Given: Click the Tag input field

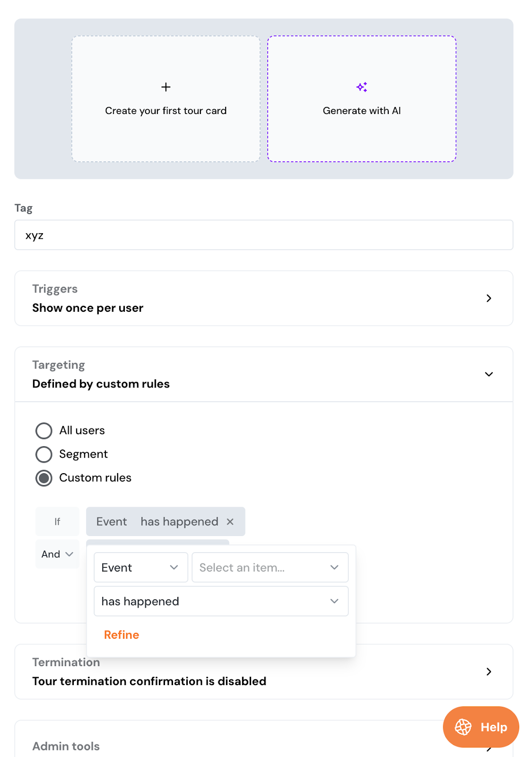Looking at the screenshot, I should click(263, 235).
